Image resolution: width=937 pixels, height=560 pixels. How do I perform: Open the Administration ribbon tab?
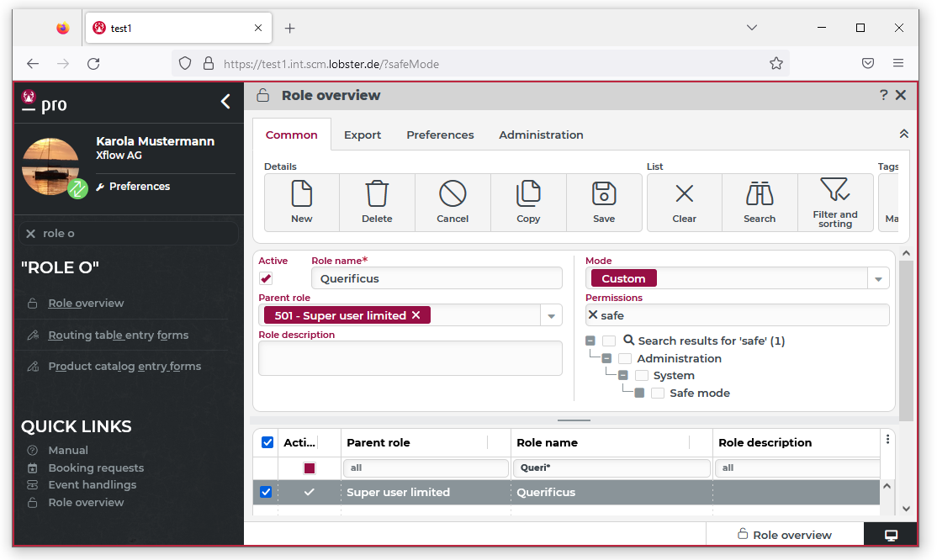click(x=541, y=135)
